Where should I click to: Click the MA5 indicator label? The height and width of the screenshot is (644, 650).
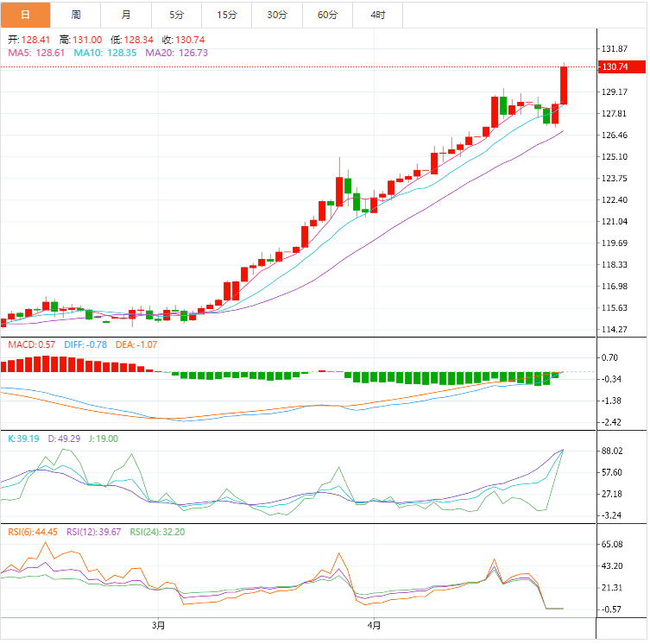[35, 53]
